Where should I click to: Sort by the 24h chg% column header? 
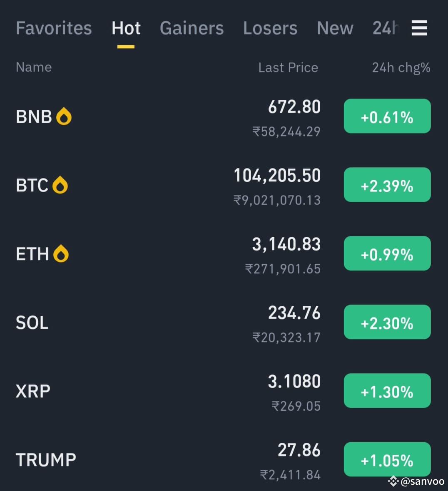pyautogui.click(x=401, y=68)
